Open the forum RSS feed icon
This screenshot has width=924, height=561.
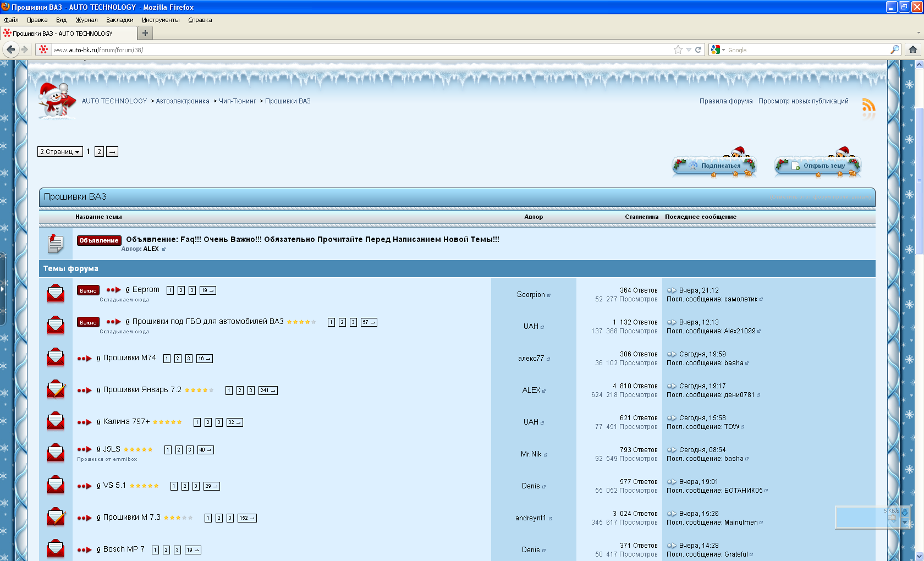click(869, 105)
